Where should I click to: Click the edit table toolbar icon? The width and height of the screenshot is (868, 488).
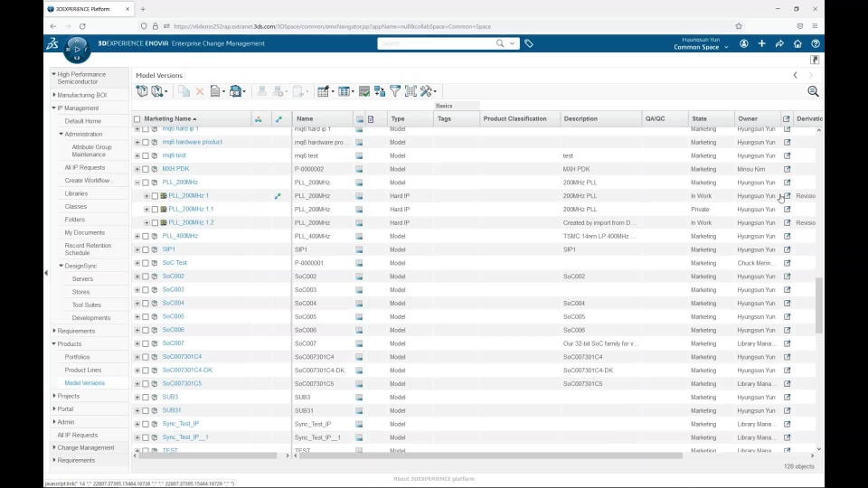(325, 91)
